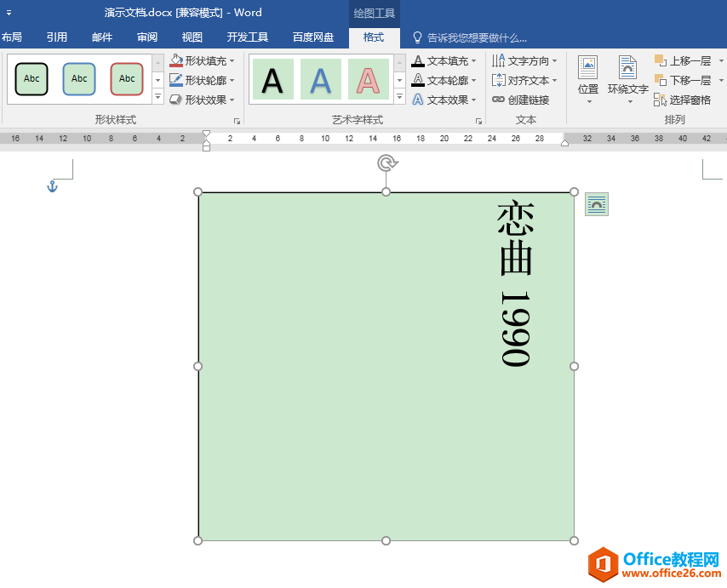
Task: Open the 文本填充 dropdown arrow
Action: [474, 60]
